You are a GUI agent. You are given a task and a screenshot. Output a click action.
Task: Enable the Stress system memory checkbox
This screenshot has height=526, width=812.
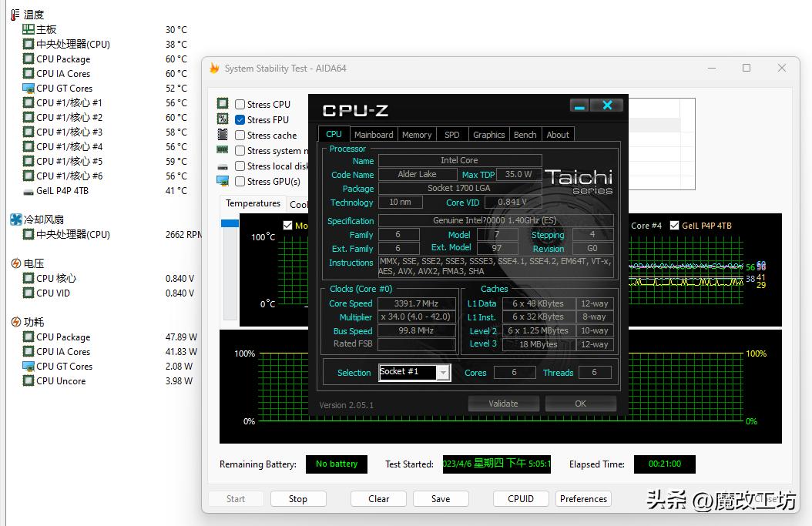240,151
